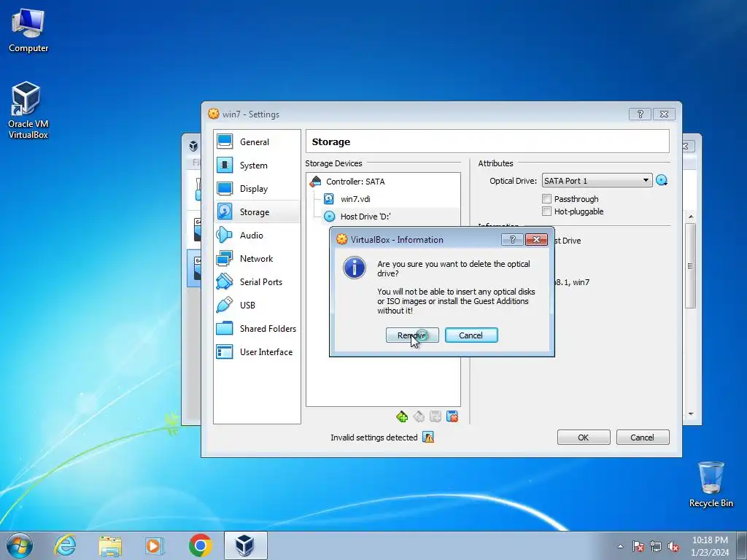Click the add storage controller icon
Screen dimensions: 747x560
(402, 416)
